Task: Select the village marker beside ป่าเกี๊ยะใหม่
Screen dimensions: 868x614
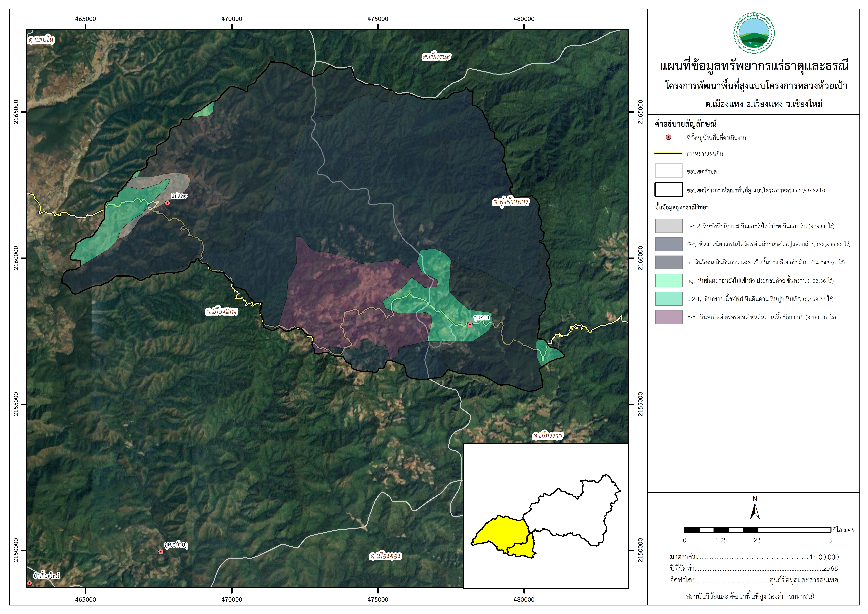Action: [29, 583]
